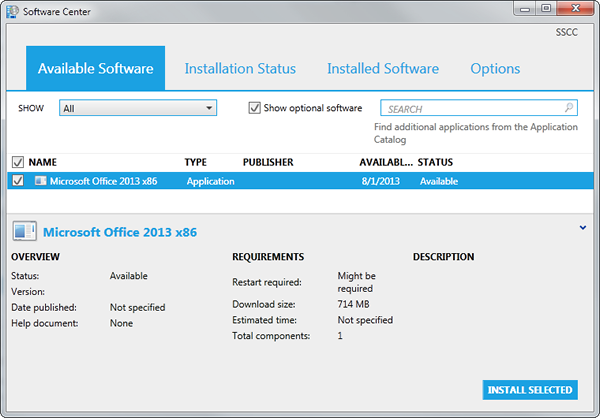Toggle the select-all checkbox beside NAME
This screenshot has height=418, width=600.
[18, 162]
